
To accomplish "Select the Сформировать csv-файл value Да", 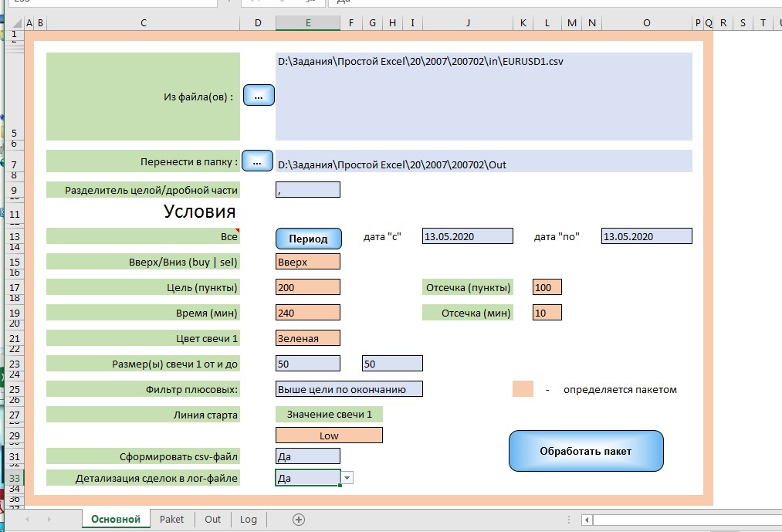I will pos(308,456).
